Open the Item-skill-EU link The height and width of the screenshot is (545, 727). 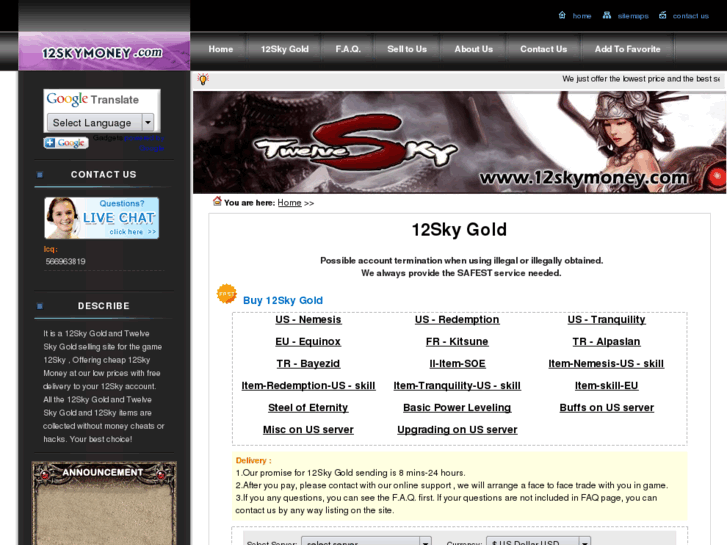coord(606,386)
